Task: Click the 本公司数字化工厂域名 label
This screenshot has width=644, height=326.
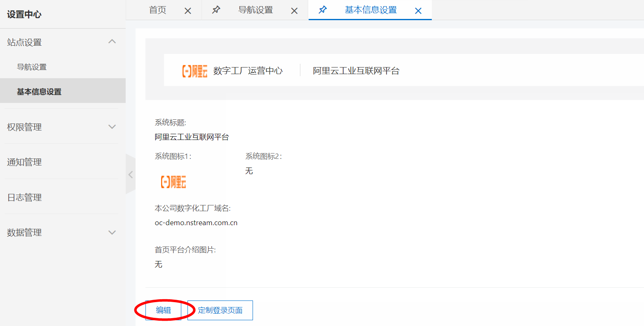Action: (x=193, y=208)
